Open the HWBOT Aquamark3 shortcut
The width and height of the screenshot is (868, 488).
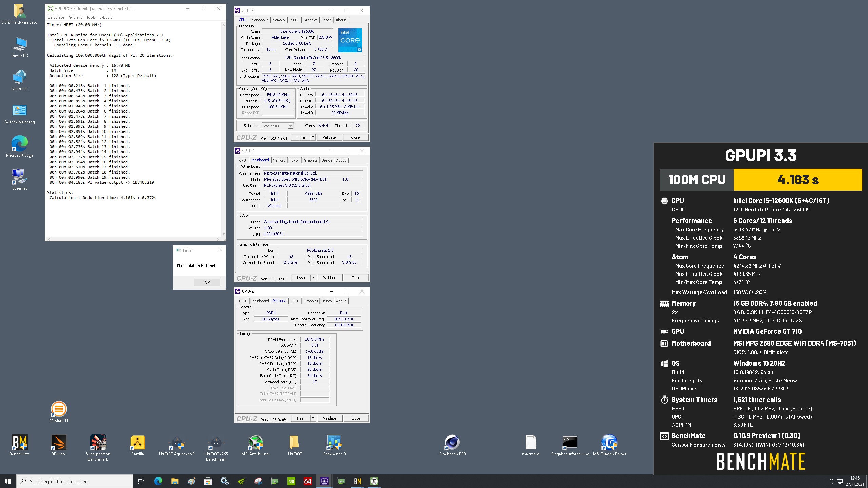click(x=177, y=445)
